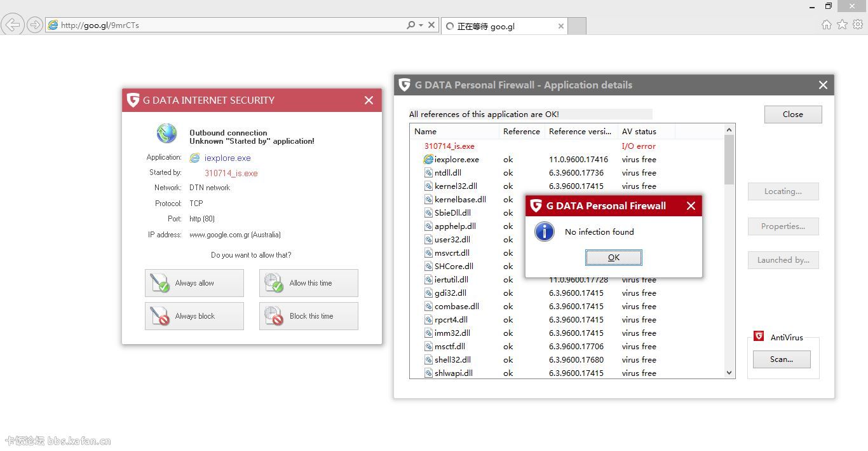
Task: Click the Locating... button
Action: 783,191
